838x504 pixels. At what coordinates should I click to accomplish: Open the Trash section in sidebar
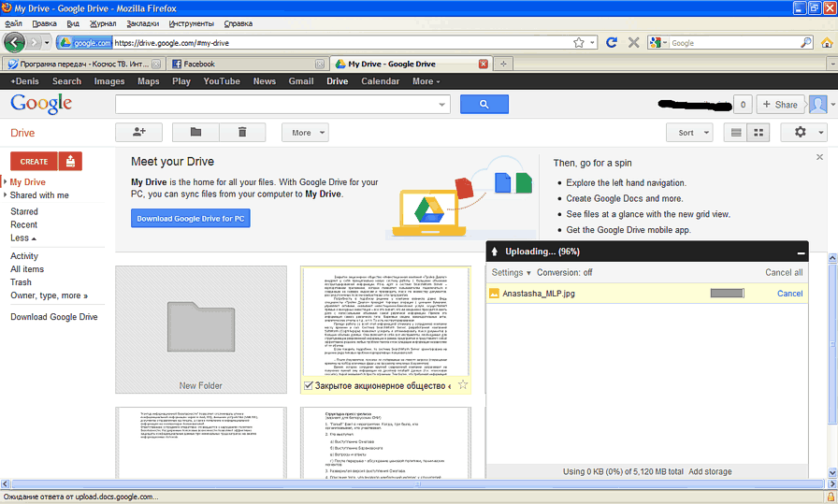tap(21, 282)
